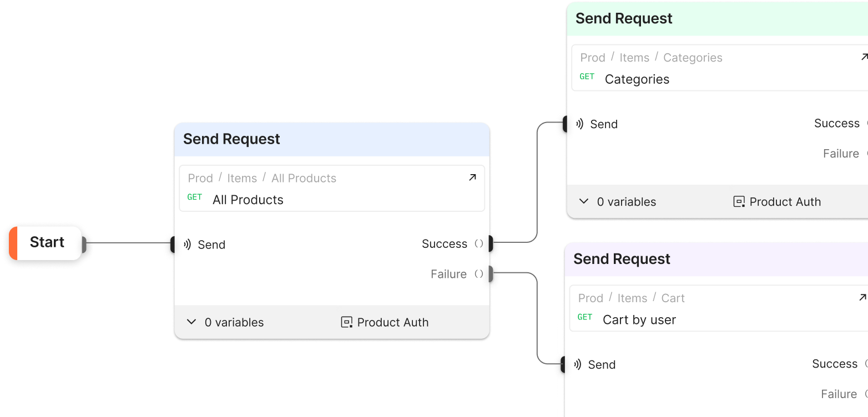Click the Send signal icon on Cart by user block
868x417 pixels.
tap(577, 364)
